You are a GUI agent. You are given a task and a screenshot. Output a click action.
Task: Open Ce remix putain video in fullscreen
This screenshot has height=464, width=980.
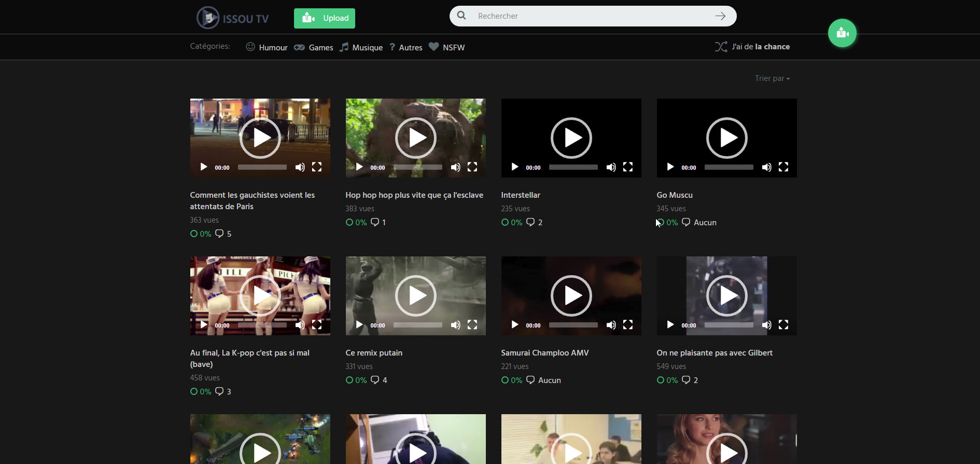(x=472, y=325)
